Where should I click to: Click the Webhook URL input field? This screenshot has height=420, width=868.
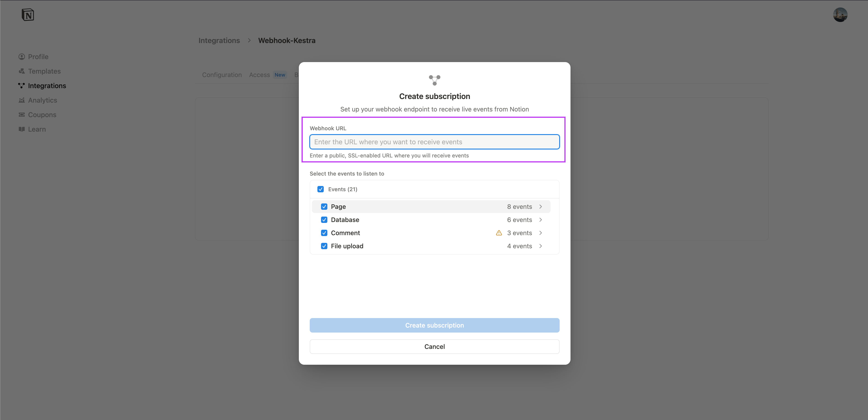[x=434, y=142]
